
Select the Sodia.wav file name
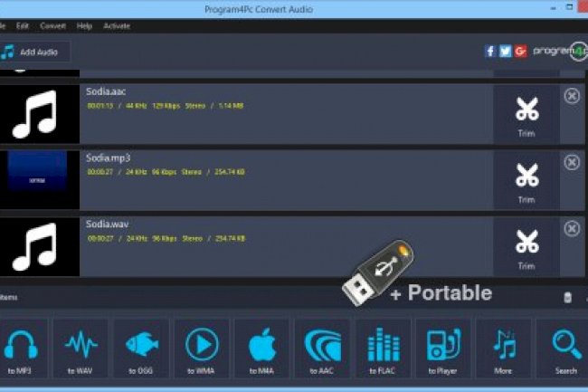tap(108, 225)
